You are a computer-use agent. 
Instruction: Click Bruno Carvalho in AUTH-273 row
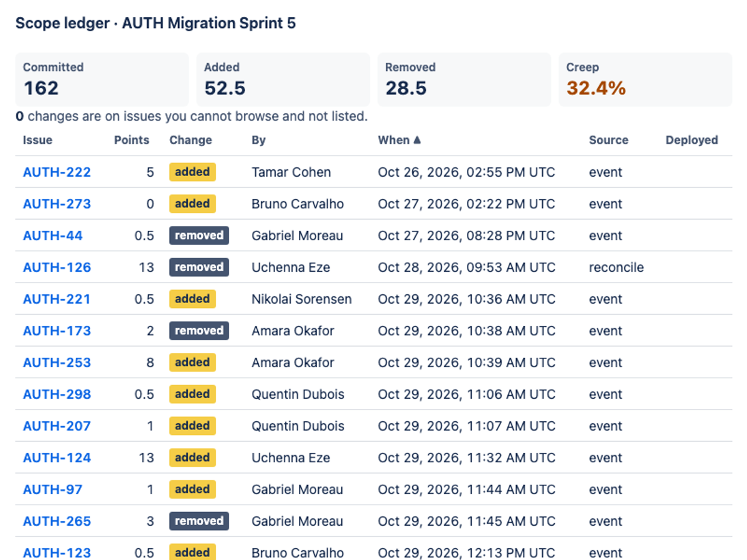[x=298, y=204]
